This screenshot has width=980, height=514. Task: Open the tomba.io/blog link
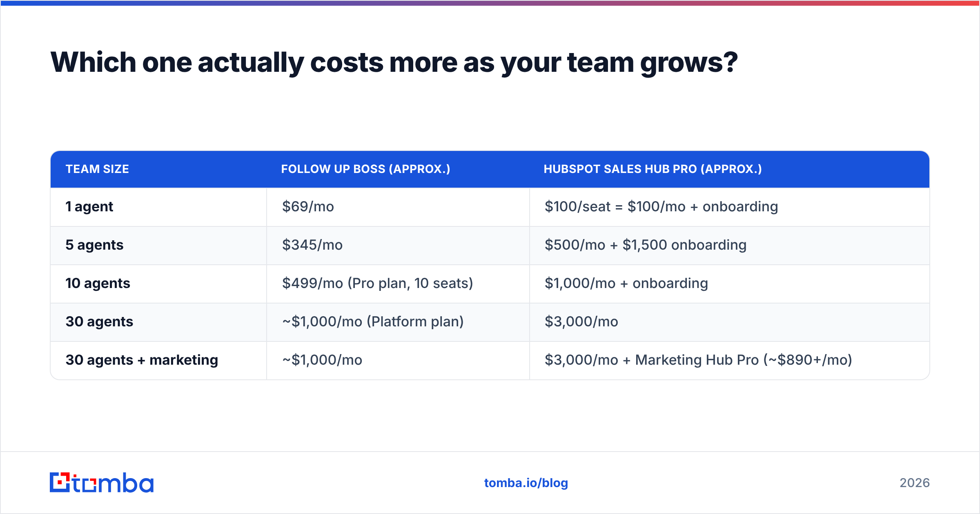coord(526,483)
